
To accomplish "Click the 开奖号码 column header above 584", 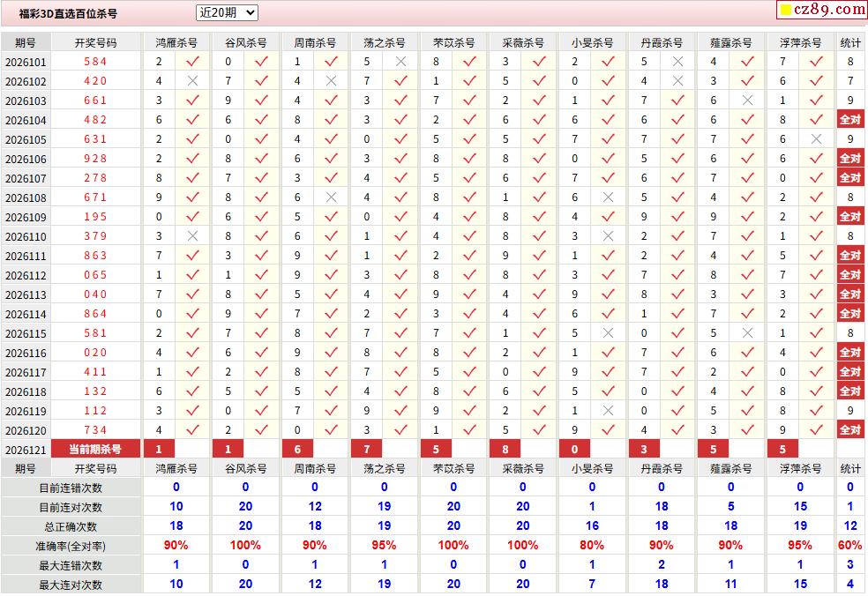I will click(x=96, y=42).
